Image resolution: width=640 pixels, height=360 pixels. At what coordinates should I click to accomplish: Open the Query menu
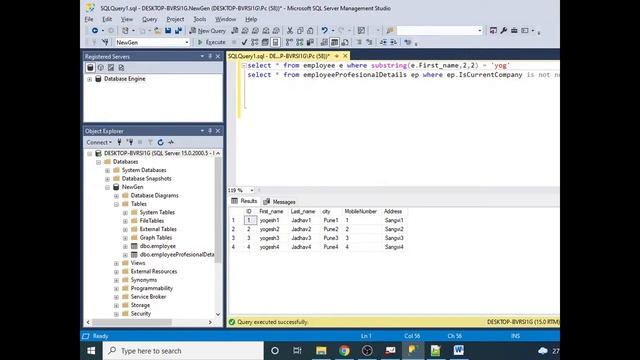[x=149, y=19]
